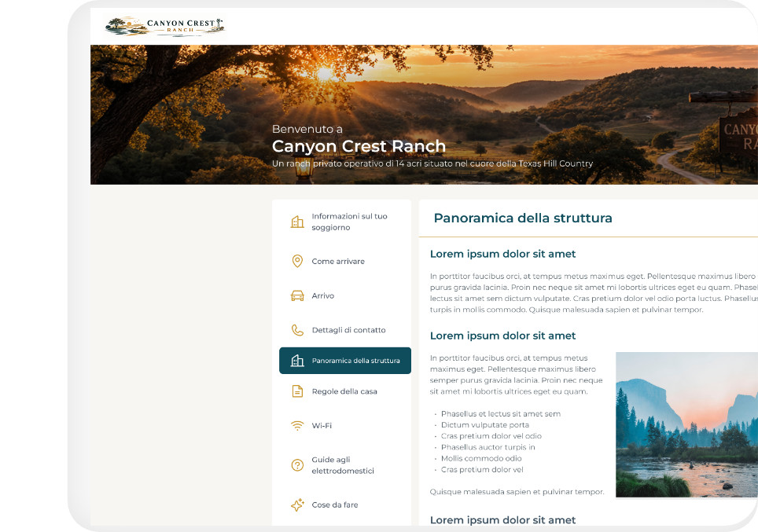Click the sparkle icon for Cose da fare
The height and width of the screenshot is (532, 758).
point(297,504)
